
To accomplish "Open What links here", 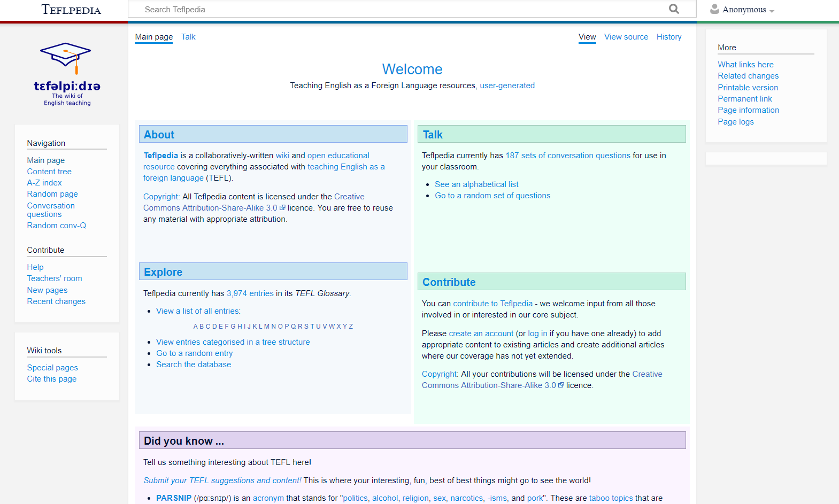I will coord(745,65).
